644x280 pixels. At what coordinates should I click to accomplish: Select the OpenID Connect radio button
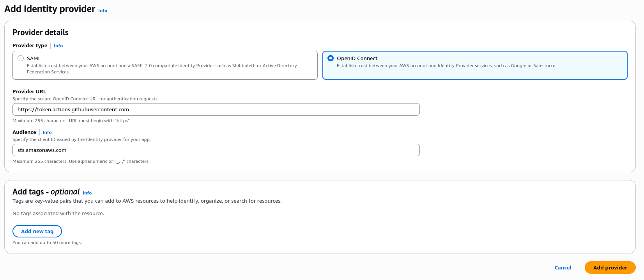click(x=331, y=58)
